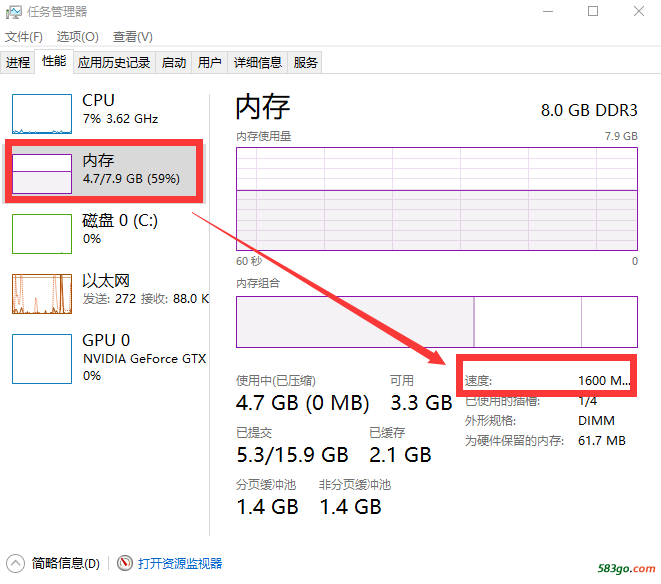661x584 pixels.
Task: Click the NVIDIA GeForce GTX text
Action: (x=144, y=359)
